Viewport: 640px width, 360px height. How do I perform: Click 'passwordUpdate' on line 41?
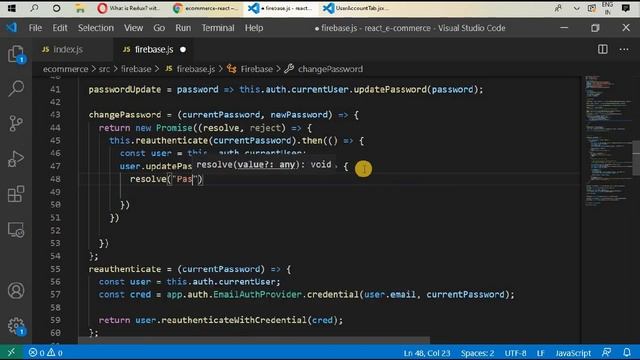tap(124, 89)
